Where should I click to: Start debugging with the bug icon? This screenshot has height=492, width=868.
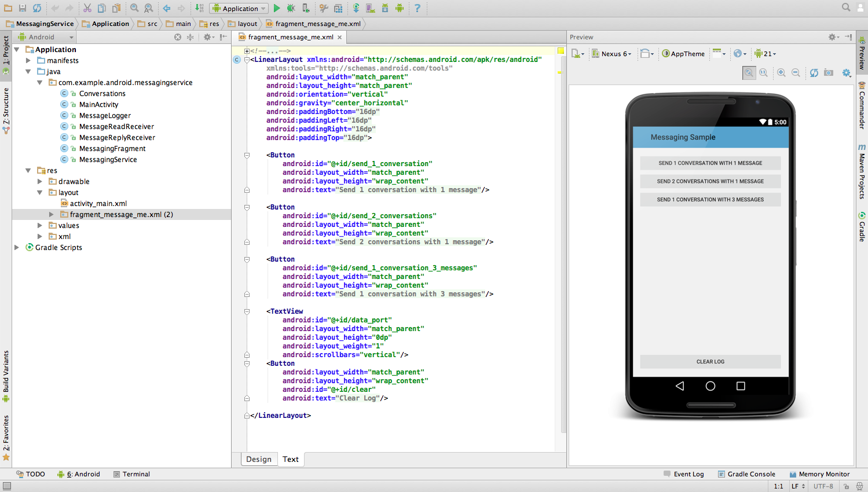click(x=291, y=8)
